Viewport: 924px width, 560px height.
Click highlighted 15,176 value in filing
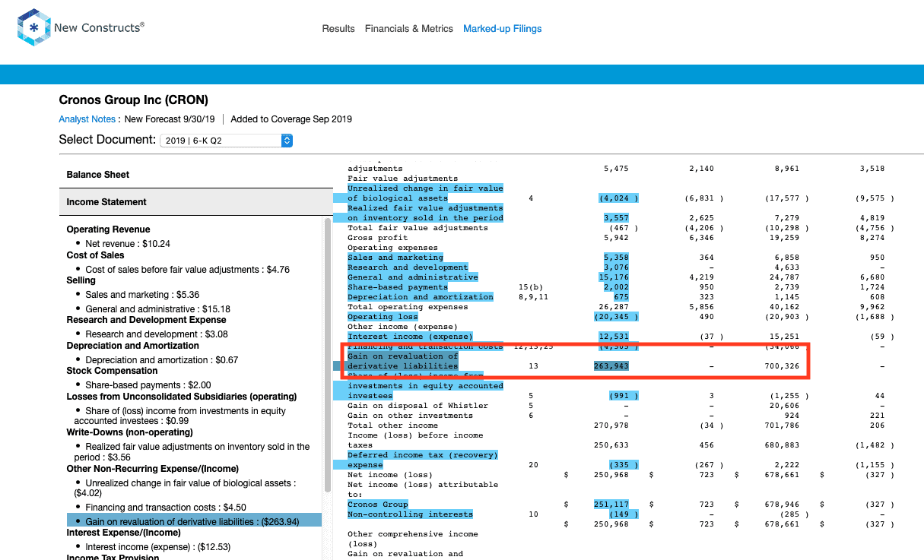[614, 277]
